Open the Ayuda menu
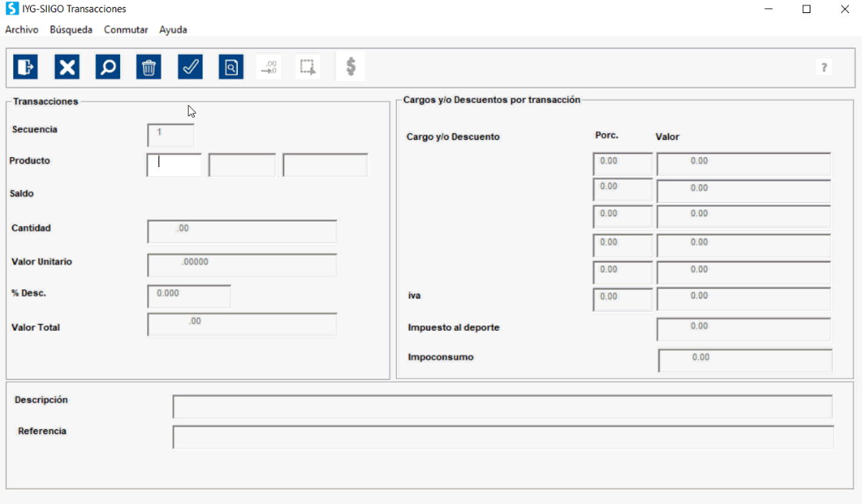Viewport: 862px width, 504px height. tap(173, 30)
